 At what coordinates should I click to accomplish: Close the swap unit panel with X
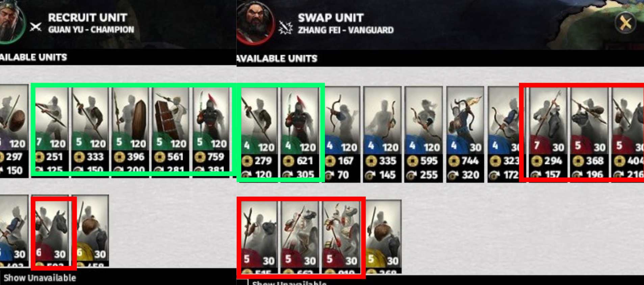point(625,23)
